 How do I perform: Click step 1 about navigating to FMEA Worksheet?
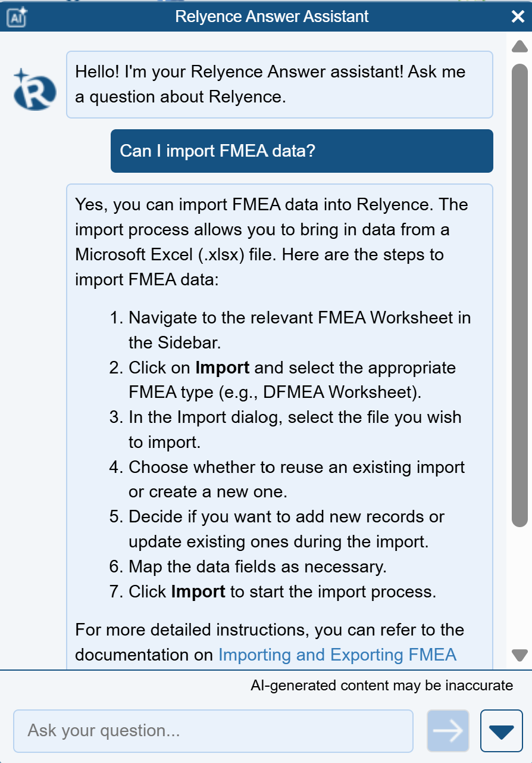(299, 330)
